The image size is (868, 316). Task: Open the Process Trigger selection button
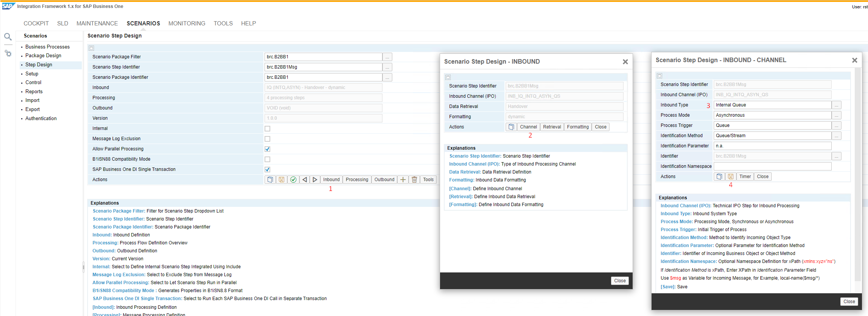tap(837, 125)
